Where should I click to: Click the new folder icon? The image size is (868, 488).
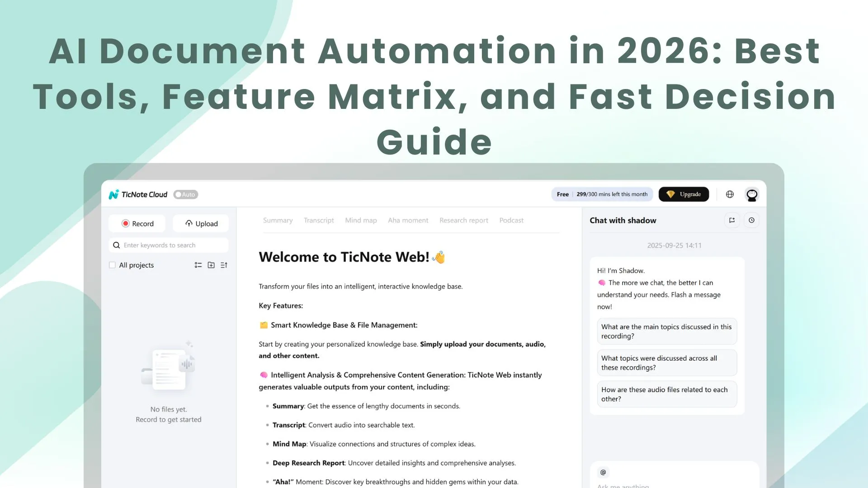click(211, 265)
